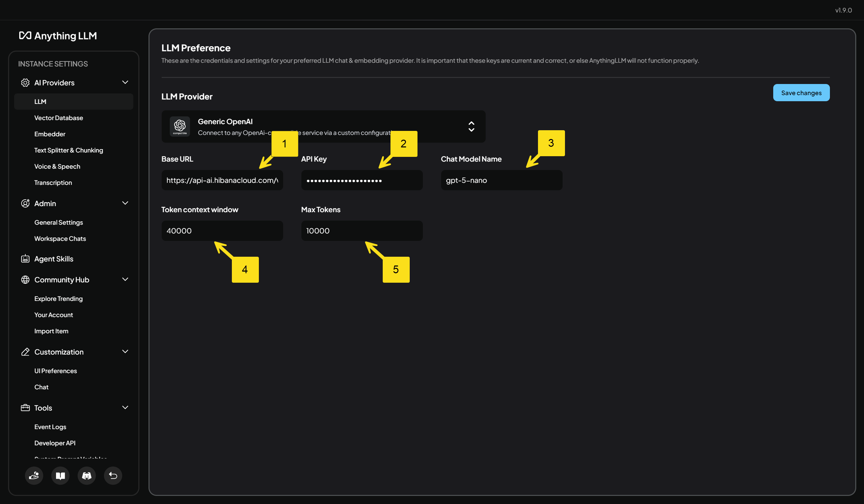Open Voice & Speech settings
The height and width of the screenshot is (504, 864).
(57, 167)
